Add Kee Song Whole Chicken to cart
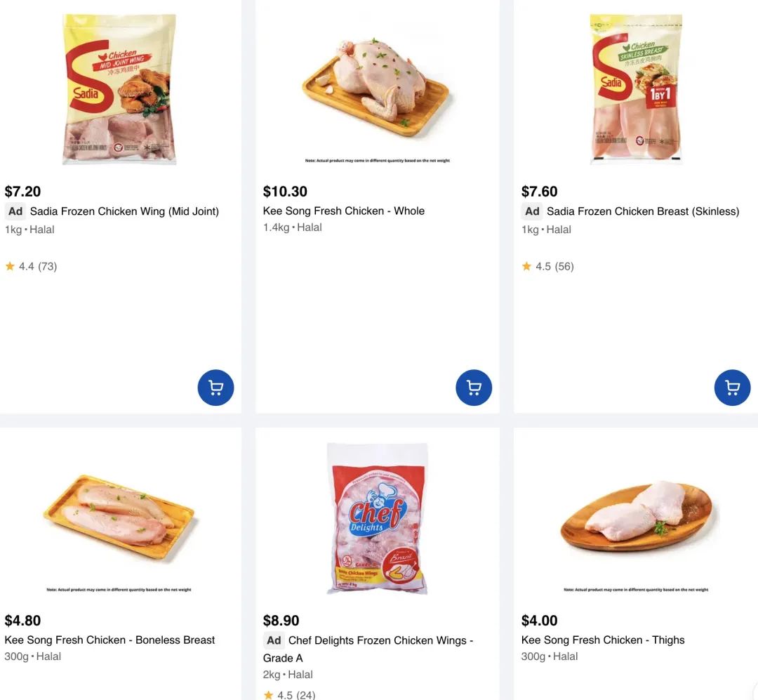758x700 pixels. coord(474,388)
